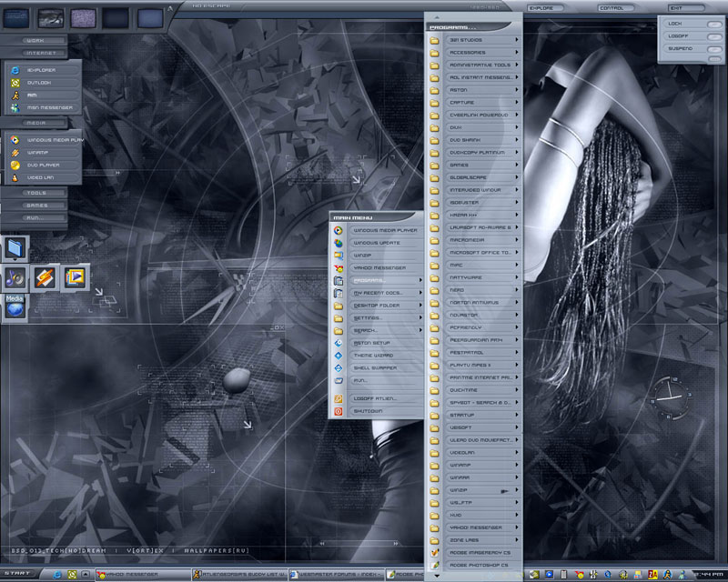Select Norton Antivirus in Programs menu

(473, 302)
